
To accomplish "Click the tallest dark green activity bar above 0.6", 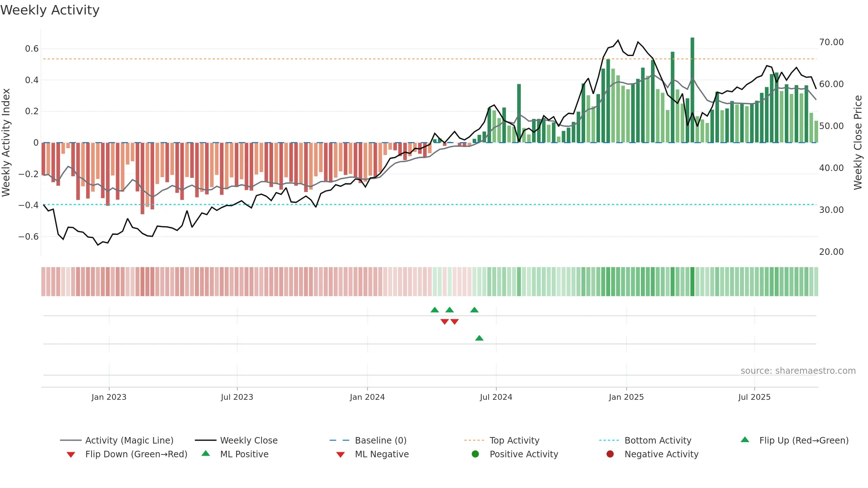I will tap(692, 90).
